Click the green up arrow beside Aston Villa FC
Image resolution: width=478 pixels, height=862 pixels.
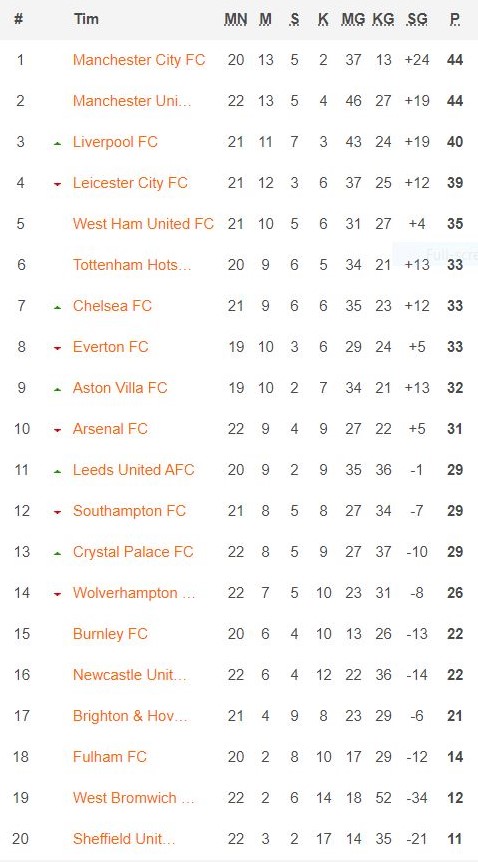(57, 390)
